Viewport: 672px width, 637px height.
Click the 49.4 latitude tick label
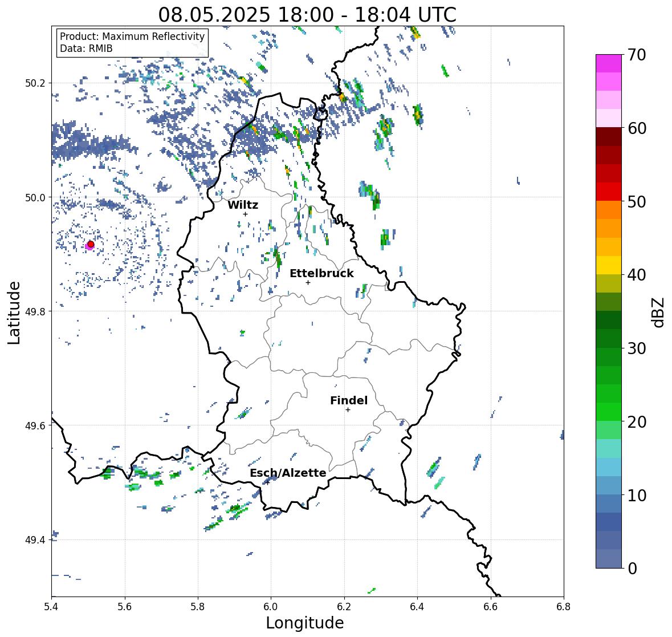tap(35, 539)
